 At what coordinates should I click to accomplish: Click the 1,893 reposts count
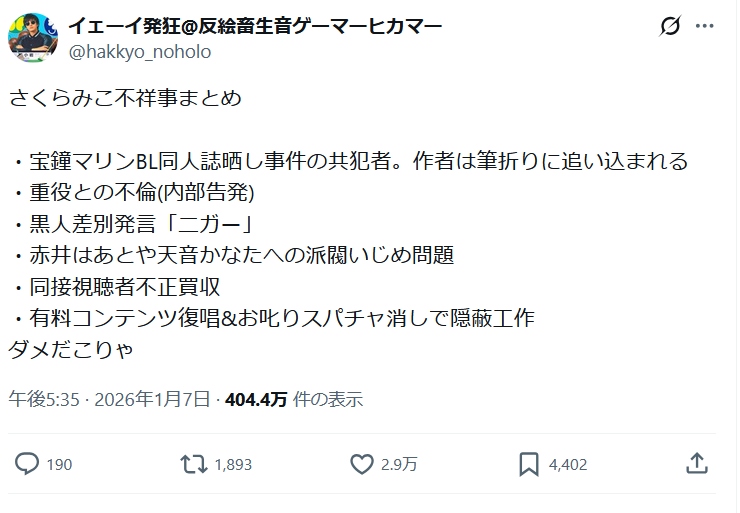pyautogui.click(x=233, y=464)
